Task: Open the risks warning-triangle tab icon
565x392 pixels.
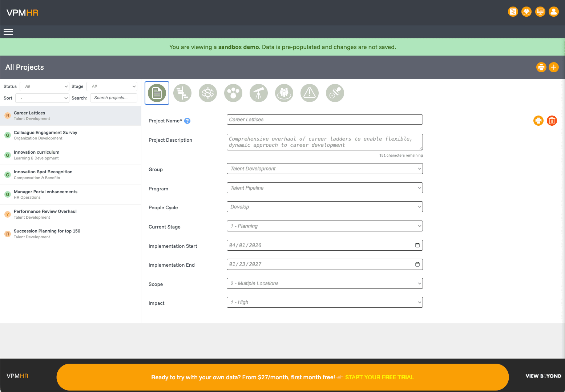Action: point(310,93)
